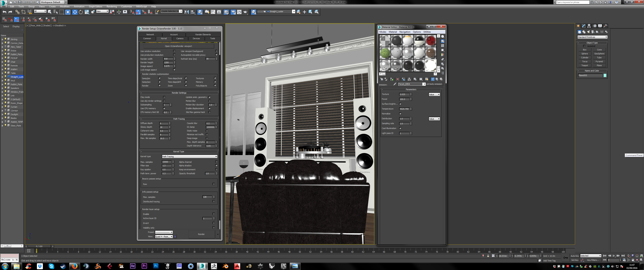Click the delete material X icon
This screenshot has height=270, width=644.
(x=397, y=79)
